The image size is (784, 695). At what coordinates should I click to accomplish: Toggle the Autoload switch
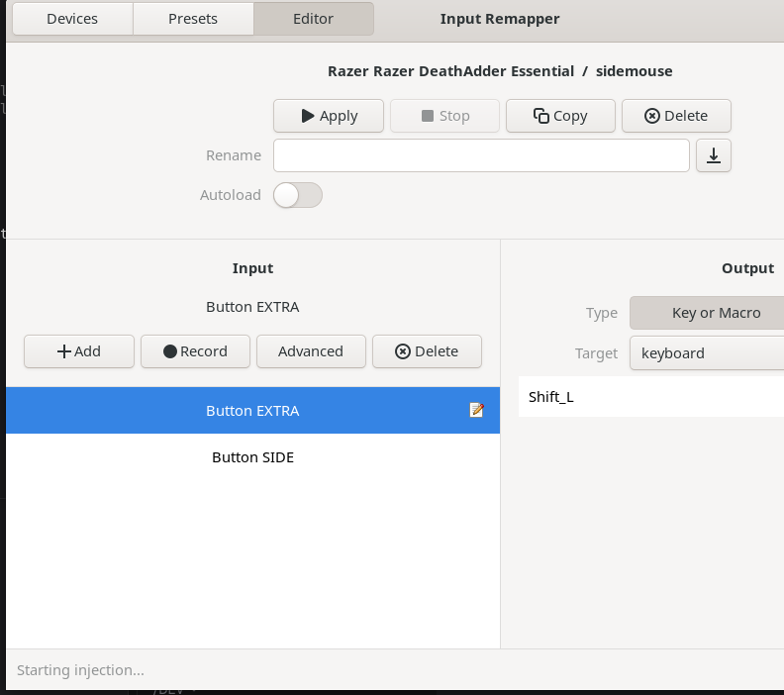pyautogui.click(x=298, y=195)
